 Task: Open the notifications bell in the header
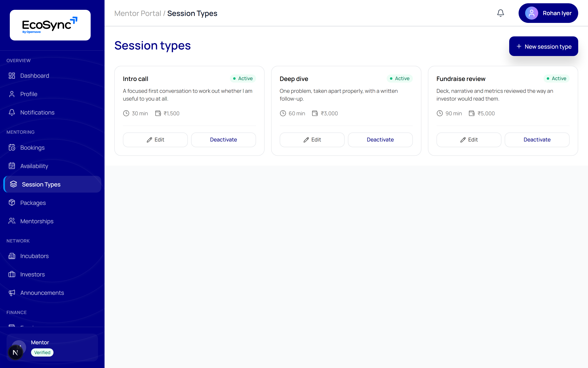pyautogui.click(x=500, y=13)
